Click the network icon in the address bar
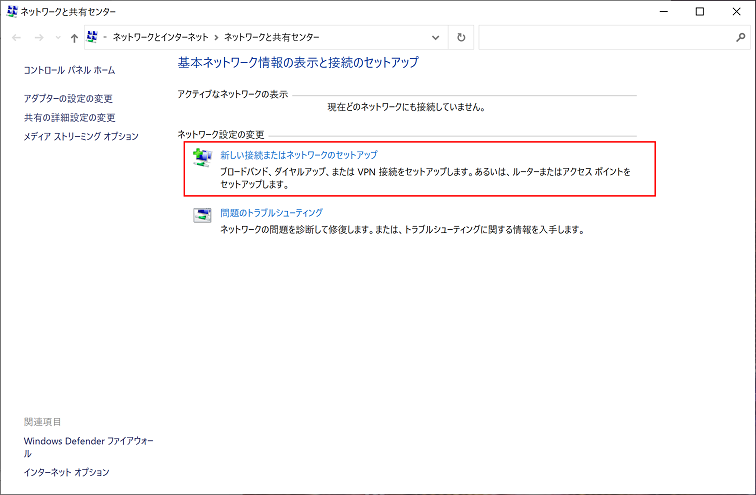The height and width of the screenshot is (495, 756). [93, 37]
